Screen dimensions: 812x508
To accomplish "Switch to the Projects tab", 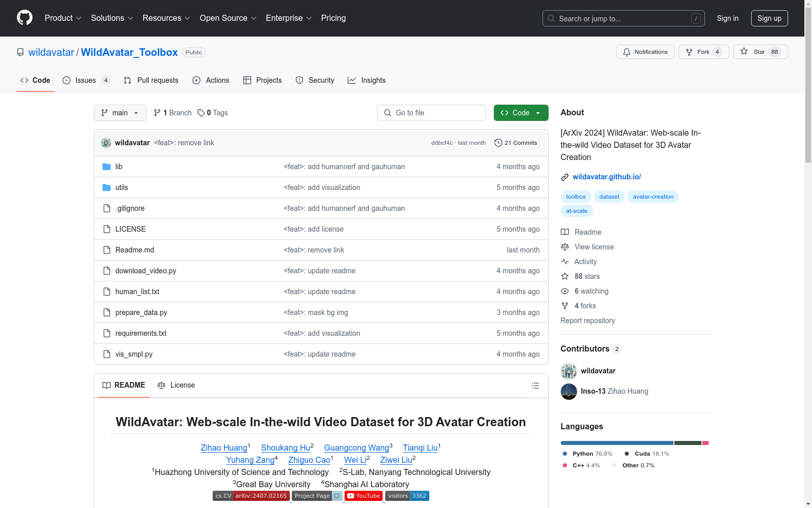I will (262, 80).
